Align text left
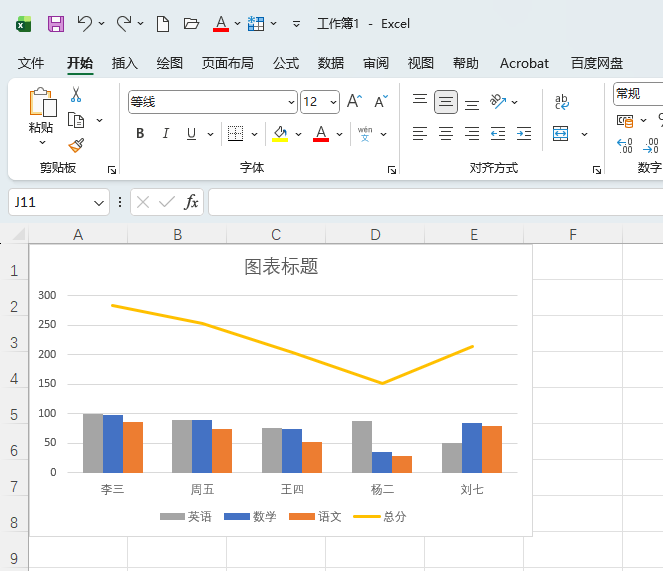The width and height of the screenshot is (663, 571). click(420, 134)
